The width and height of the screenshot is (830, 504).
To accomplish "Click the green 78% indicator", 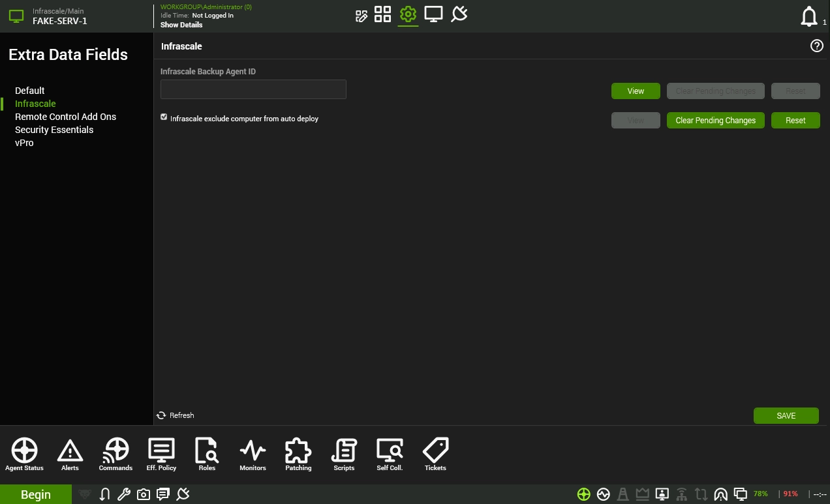I will pyautogui.click(x=760, y=494).
